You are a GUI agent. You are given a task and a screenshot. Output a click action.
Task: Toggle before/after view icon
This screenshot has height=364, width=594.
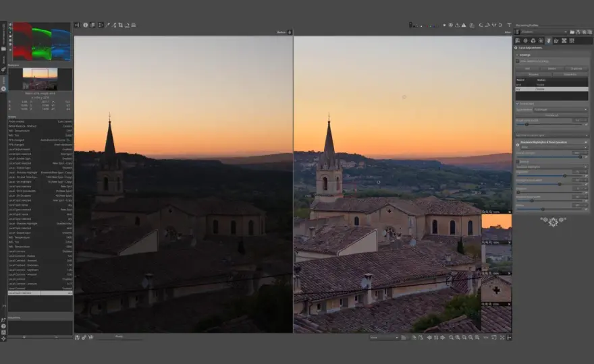point(92,25)
